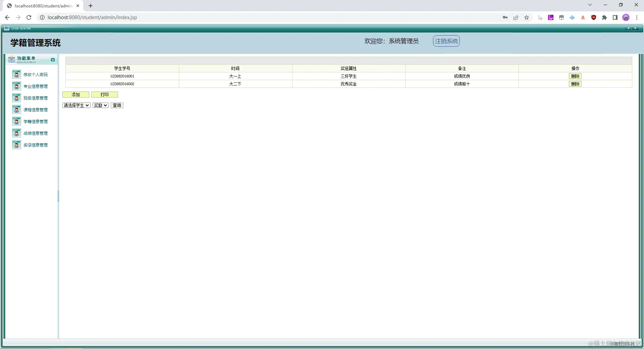Click the 奖惩信息管理 sidebar icon
This screenshot has height=349, width=644.
point(16,145)
